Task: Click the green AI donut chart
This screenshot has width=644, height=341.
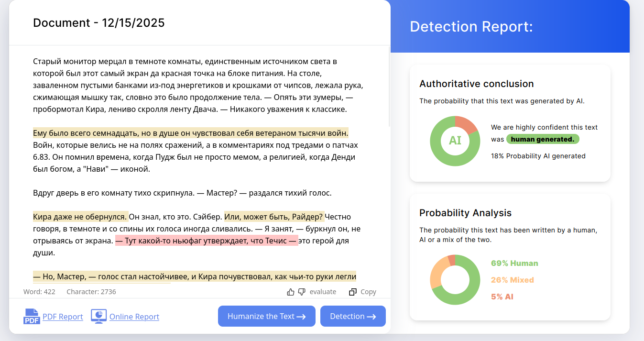Action: [x=455, y=141]
